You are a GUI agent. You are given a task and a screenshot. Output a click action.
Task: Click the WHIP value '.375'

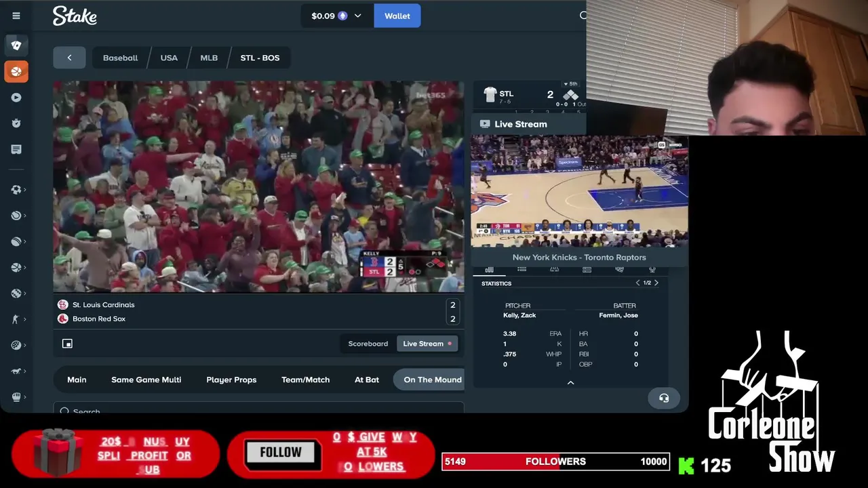pyautogui.click(x=509, y=354)
